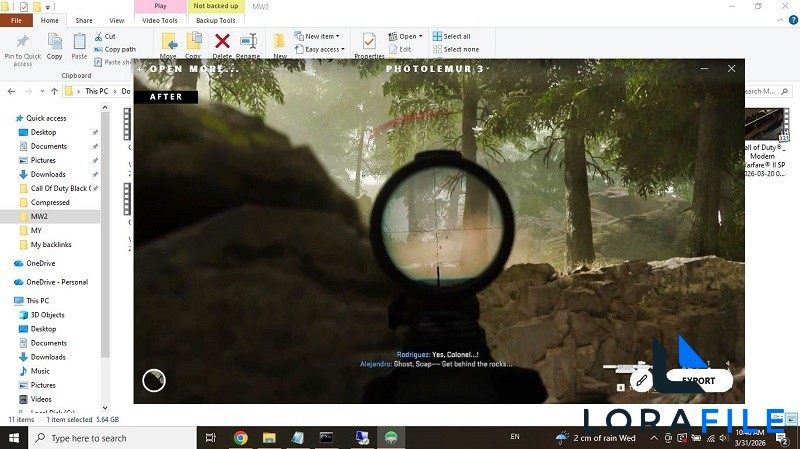Viewport: 800px width, 449px height.
Task: Select pinned Pictures under Quick access
Action: point(43,160)
